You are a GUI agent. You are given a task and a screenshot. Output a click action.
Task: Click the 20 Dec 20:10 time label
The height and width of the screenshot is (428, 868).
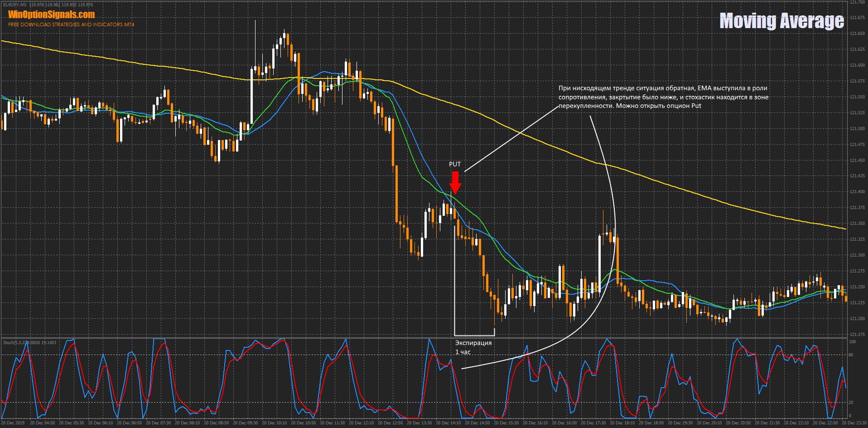click(x=709, y=423)
